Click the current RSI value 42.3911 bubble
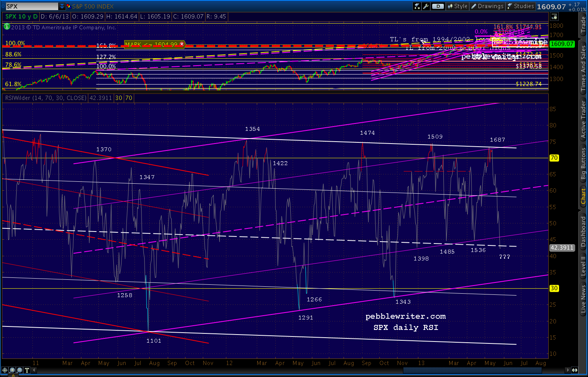The height and width of the screenshot is (377, 588). pyautogui.click(x=562, y=248)
